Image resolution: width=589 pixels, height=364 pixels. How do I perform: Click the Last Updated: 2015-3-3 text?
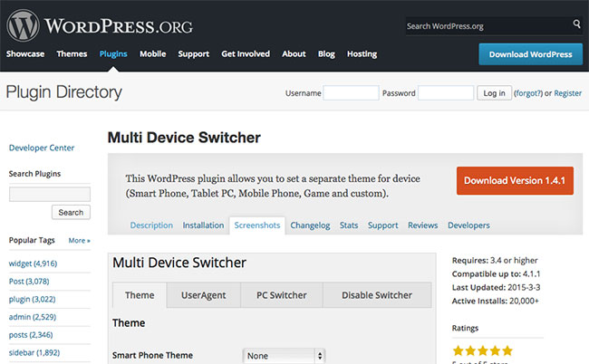(496, 287)
